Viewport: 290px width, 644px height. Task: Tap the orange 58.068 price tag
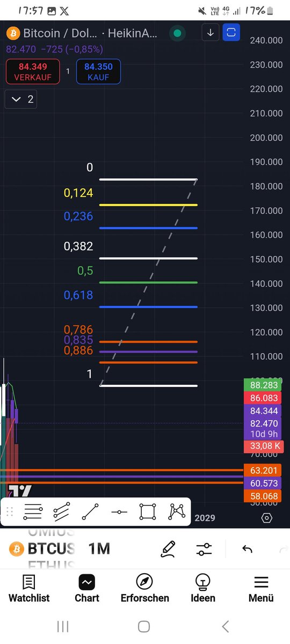point(263,496)
